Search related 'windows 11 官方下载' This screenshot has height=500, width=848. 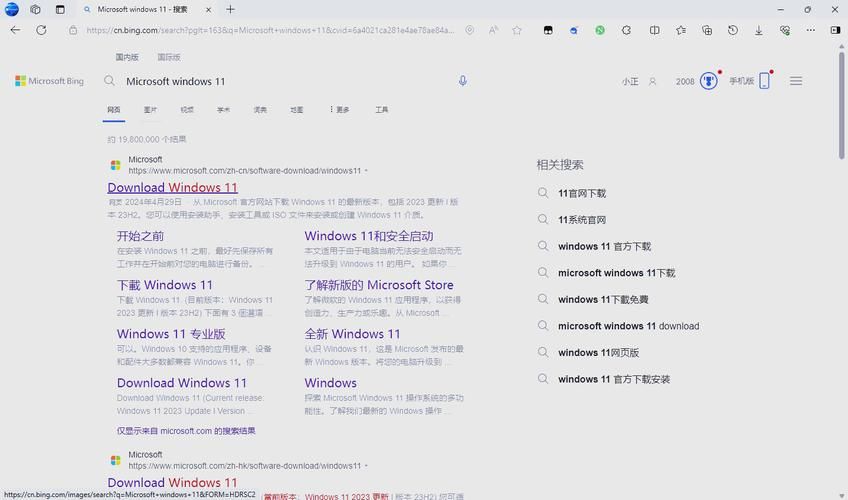tap(605, 246)
